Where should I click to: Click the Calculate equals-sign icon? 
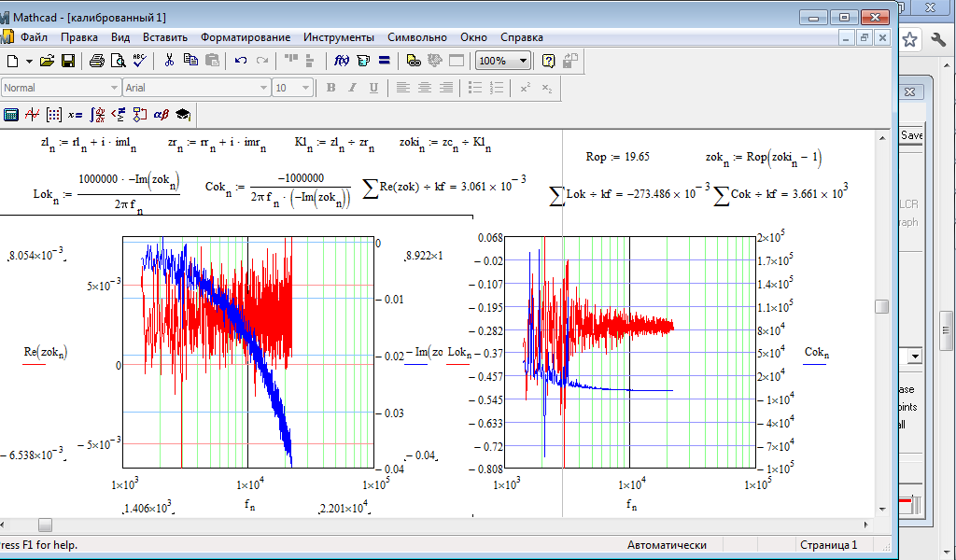point(384,61)
